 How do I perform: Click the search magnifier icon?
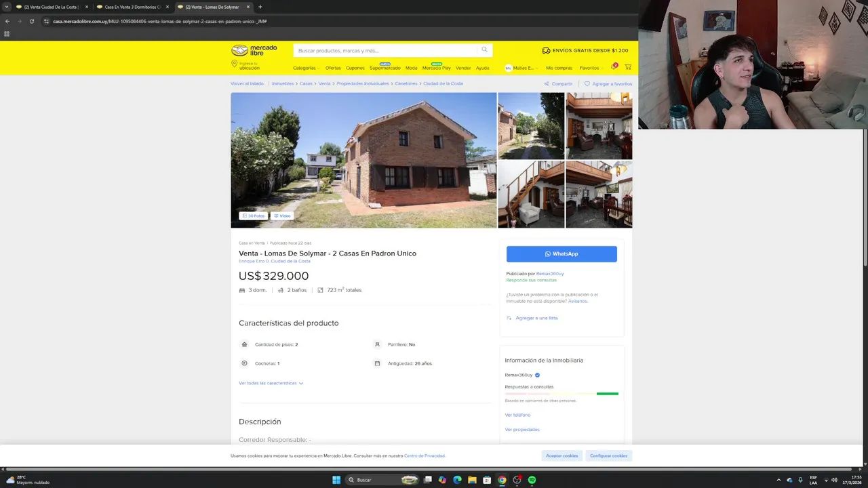click(x=484, y=49)
